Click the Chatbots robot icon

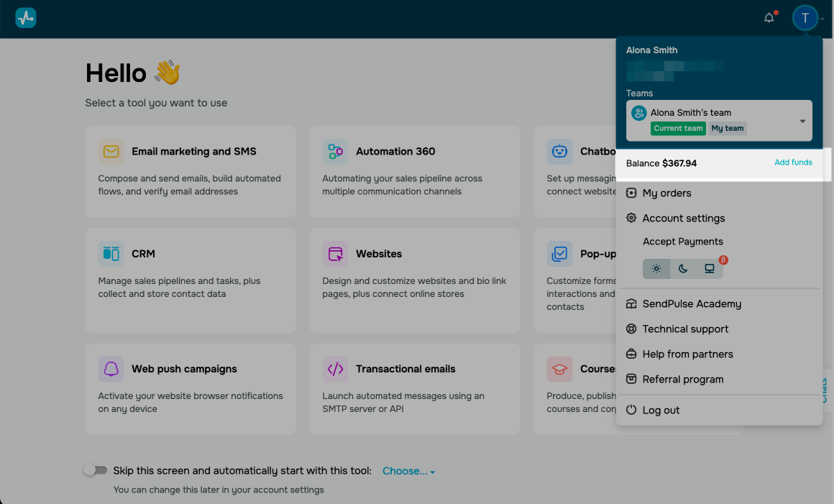[x=559, y=152]
